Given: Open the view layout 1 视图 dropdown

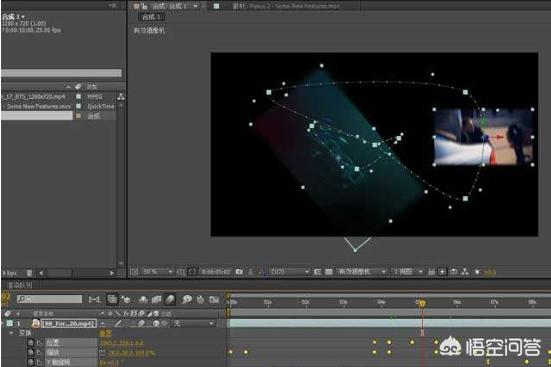Looking at the screenshot, I should click(x=408, y=272).
